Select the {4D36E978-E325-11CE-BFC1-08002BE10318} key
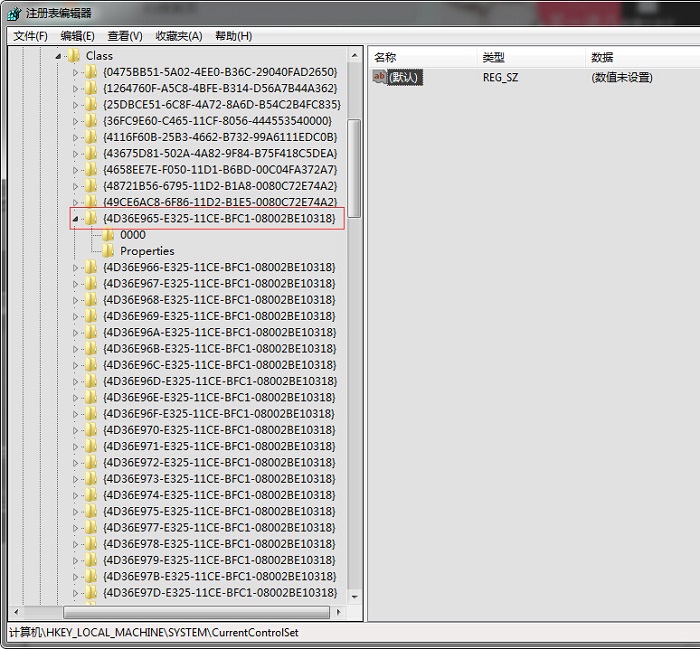 click(219, 544)
